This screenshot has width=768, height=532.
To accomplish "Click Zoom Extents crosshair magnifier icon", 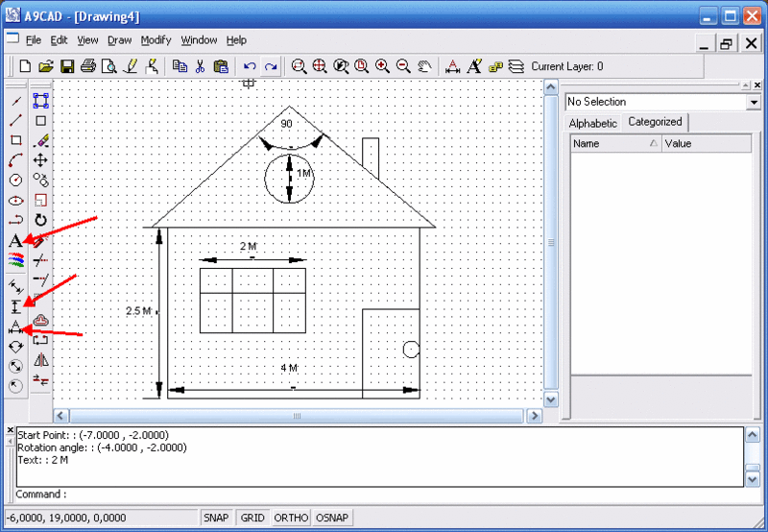I will (x=320, y=66).
